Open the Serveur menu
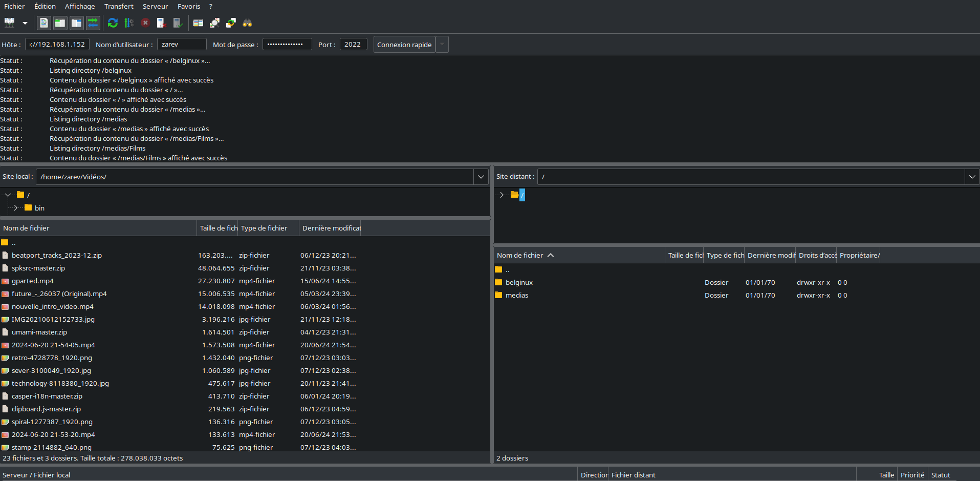 tap(155, 6)
